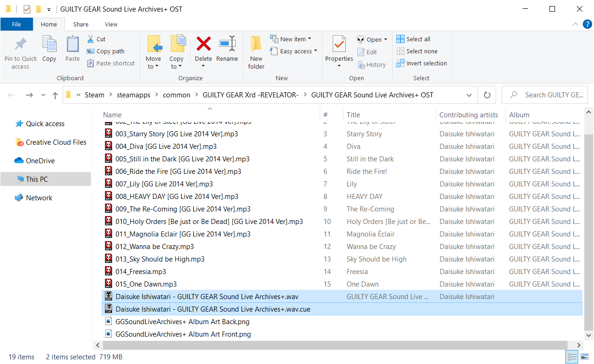Switch to Large icons view layout

[x=585, y=357]
